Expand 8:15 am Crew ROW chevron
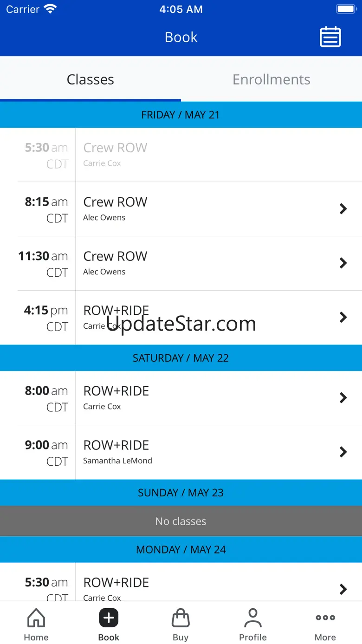Viewport: 362px width, 644px height. [343, 209]
